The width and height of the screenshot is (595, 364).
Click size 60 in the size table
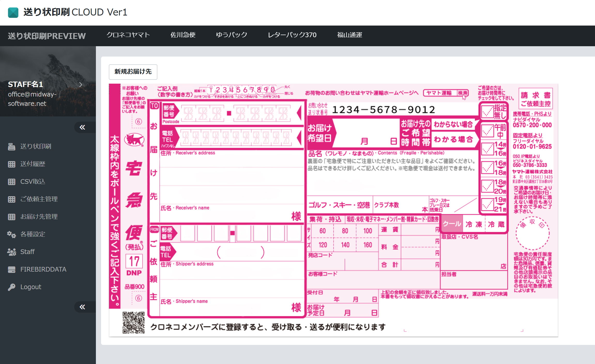tap(323, 231)
